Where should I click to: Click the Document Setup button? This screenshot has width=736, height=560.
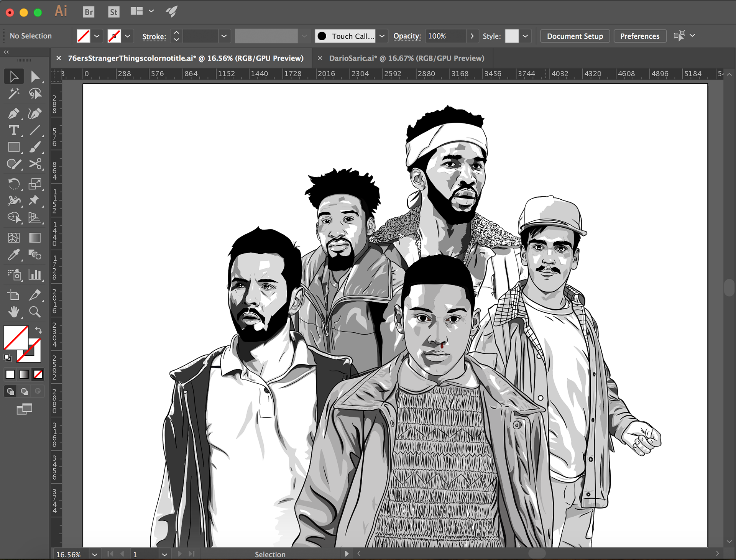click(x=575, y=36)
